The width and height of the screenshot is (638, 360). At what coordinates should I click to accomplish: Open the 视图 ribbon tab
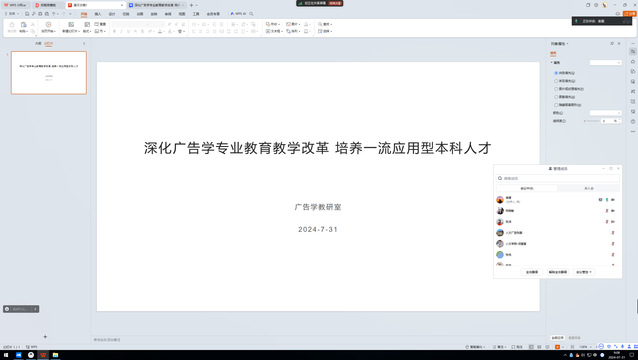182,14
